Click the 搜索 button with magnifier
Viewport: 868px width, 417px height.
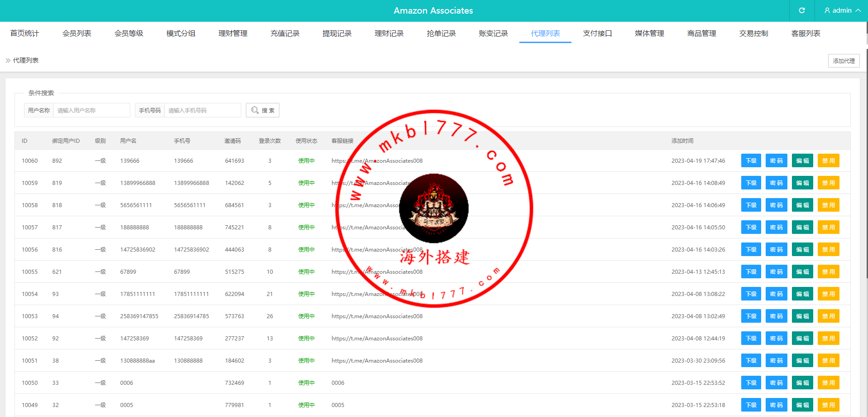point(263,110)
